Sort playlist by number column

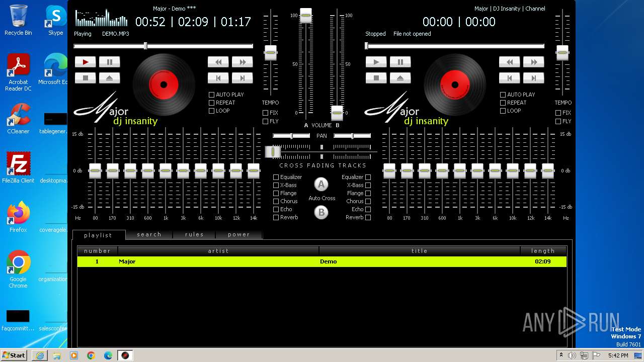click(x=97, y=250)
